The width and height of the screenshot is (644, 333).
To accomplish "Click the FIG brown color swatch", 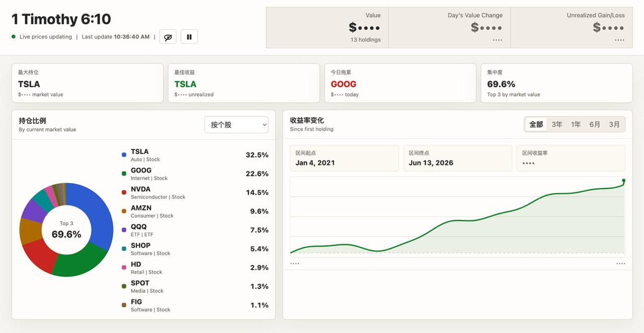I will click(x=124, y=305).
